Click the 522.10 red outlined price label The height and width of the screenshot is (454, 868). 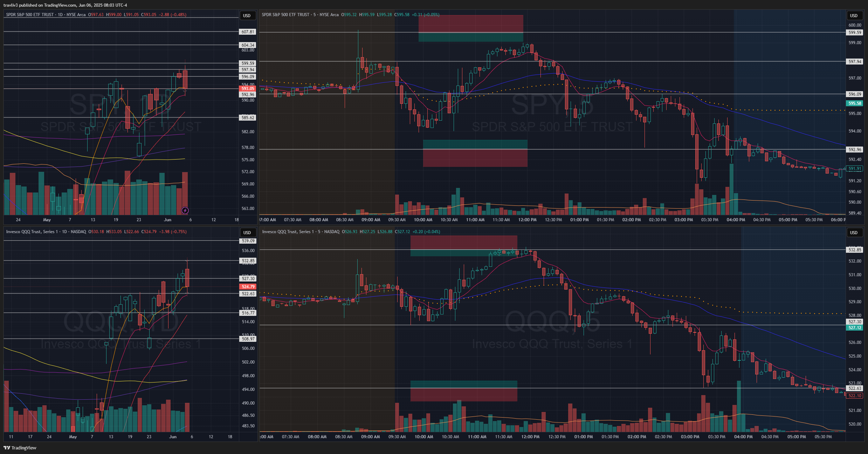(x=855, y=396)
